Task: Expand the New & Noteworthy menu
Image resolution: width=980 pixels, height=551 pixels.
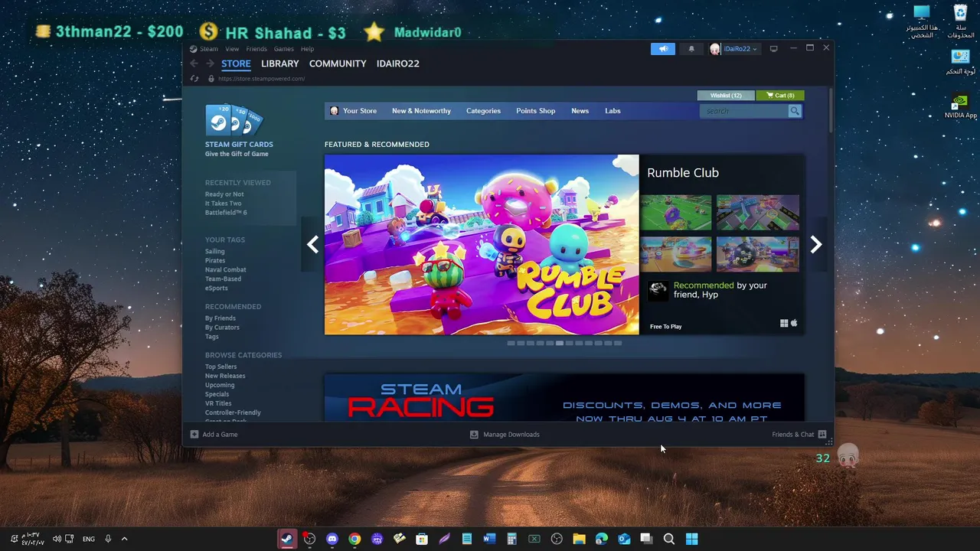Action: point(421,111)
